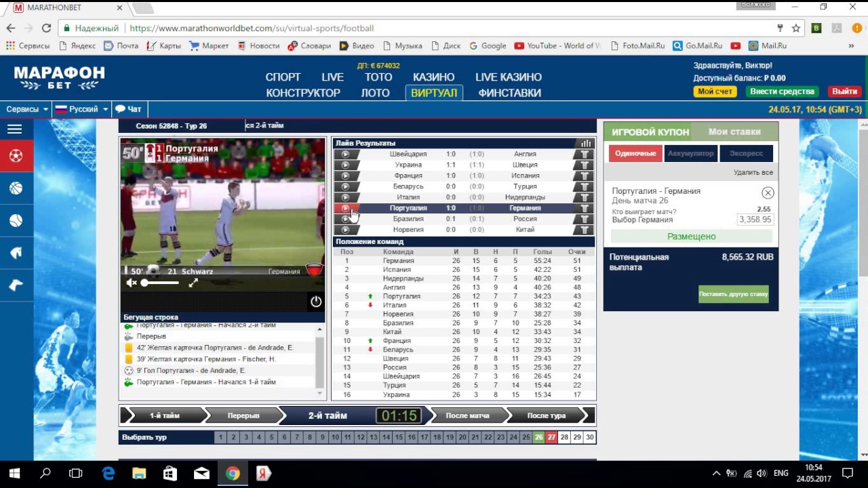Screen dimensions: 868x488
Task: Click the Мой счет button
Action: click(715, 91)
